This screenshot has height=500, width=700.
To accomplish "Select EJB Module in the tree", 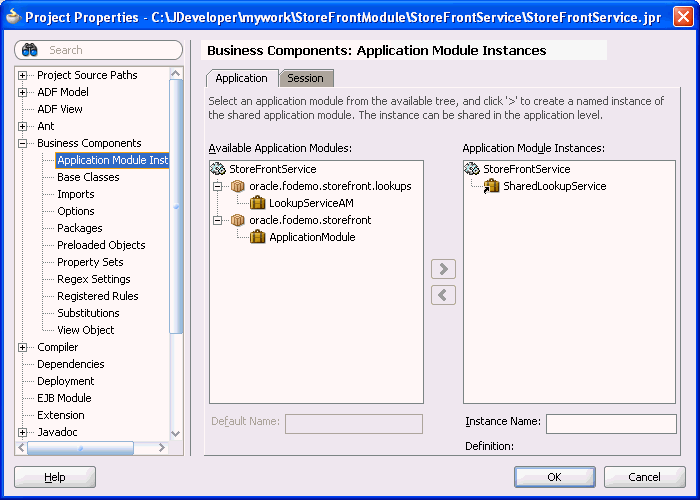I will 64,398.
